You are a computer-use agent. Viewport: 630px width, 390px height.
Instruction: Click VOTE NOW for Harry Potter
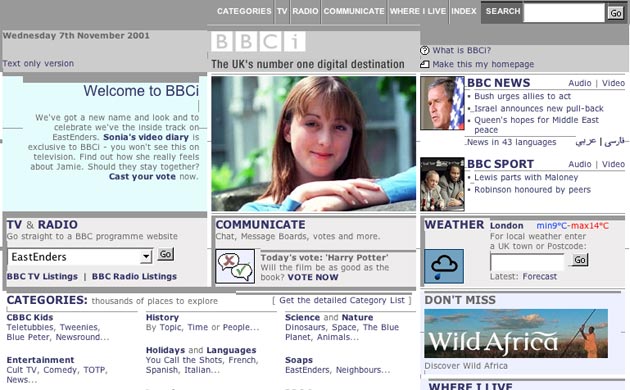[313, 277]
